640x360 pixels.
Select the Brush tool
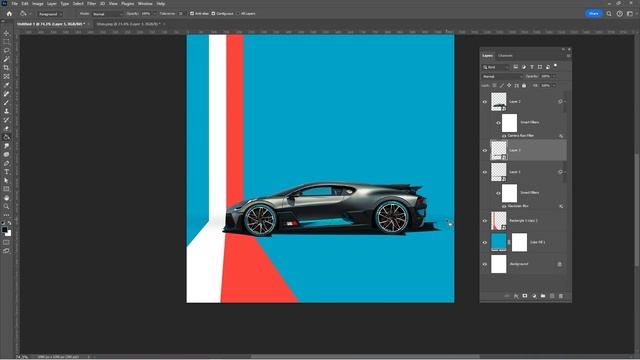6,102
